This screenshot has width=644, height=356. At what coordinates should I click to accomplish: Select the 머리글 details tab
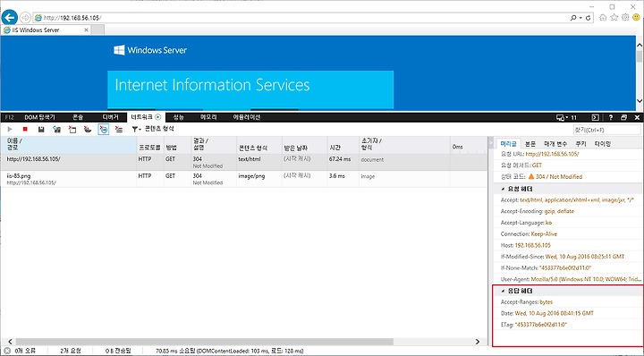click(x=508, y=144)
